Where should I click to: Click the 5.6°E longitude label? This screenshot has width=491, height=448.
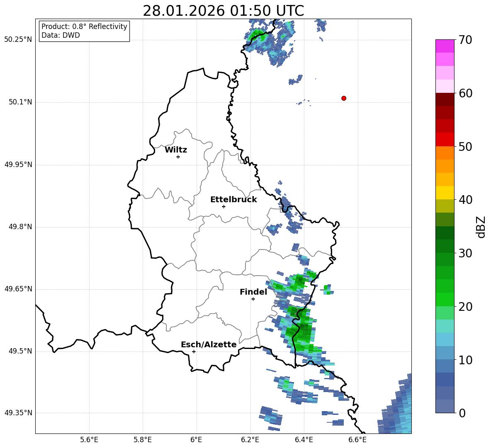[89, 440]
